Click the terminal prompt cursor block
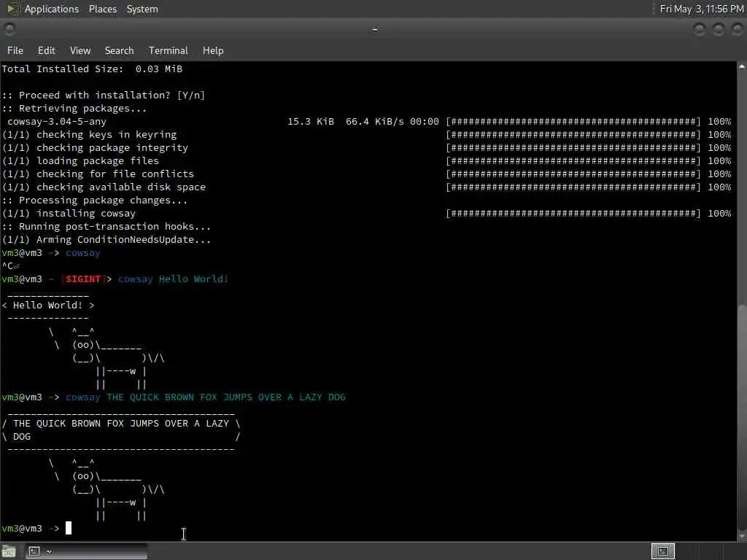The width and height of the screenshot is (747, 560). (69, 528)
